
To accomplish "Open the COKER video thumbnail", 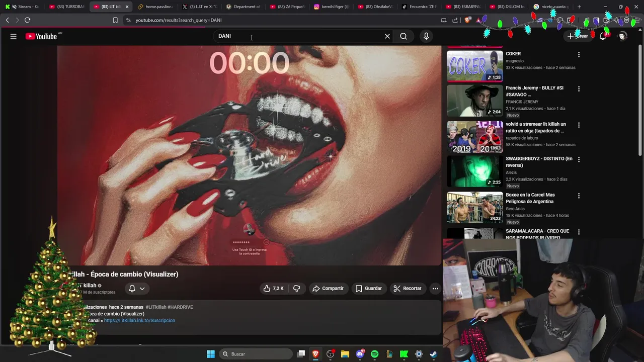I will 474,65.
